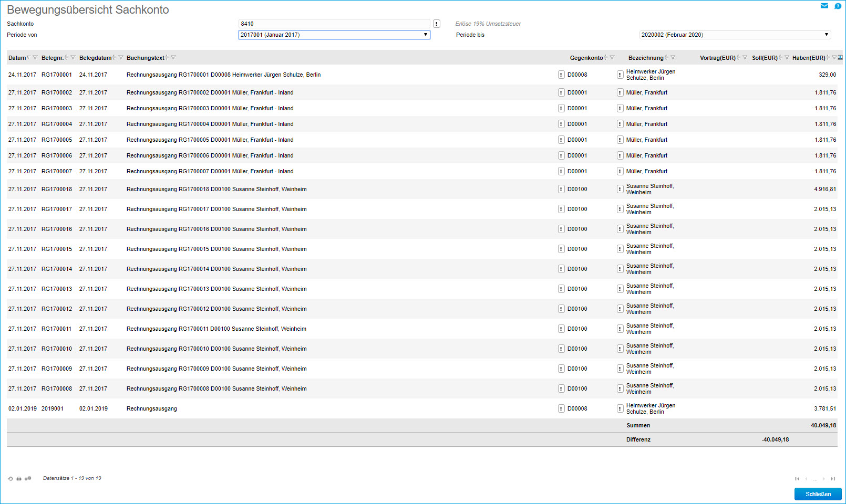Print the account movement list
The width and height of the screenshot is (846, 504).
tap(19, 479)
